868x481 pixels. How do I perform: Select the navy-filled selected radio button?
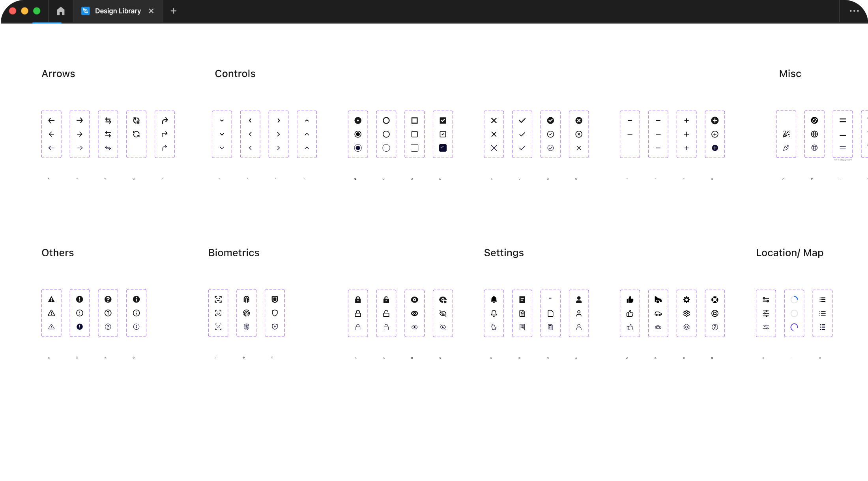(x=357, y=148)
